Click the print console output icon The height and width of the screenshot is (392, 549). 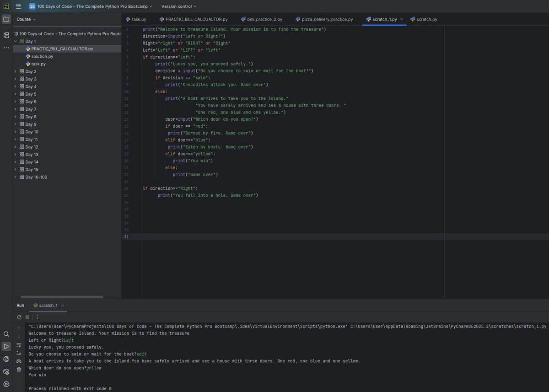(19, 361)
